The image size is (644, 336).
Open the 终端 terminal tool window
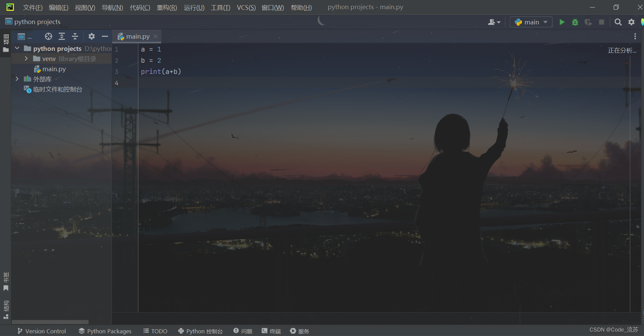coord(271,331)
